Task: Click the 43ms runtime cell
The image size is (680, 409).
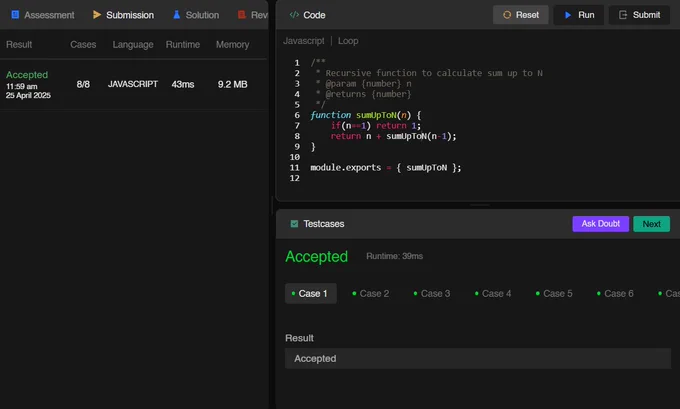Action: (183, 84)
